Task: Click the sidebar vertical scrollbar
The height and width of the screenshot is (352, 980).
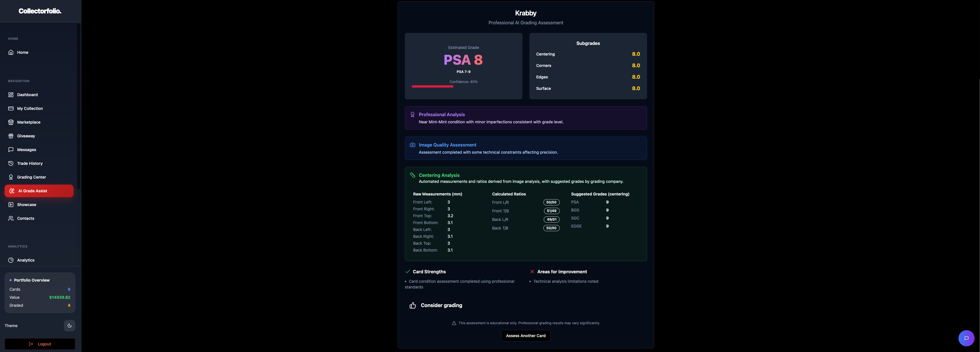Action: coord(78,106)
